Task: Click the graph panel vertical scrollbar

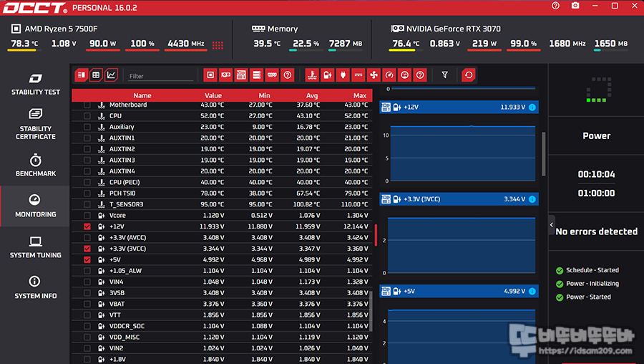Action: 544,154
